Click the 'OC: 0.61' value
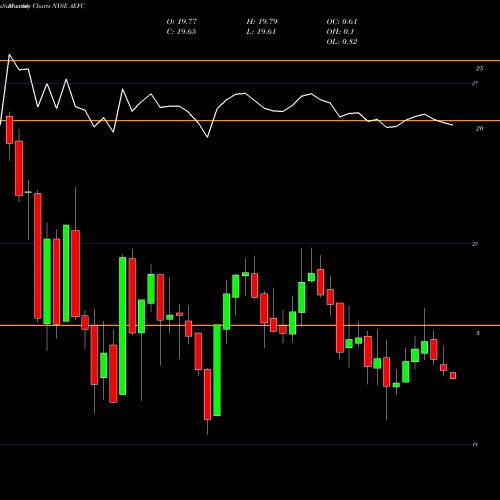Screen dimensions: 500x500 (342, 22)
